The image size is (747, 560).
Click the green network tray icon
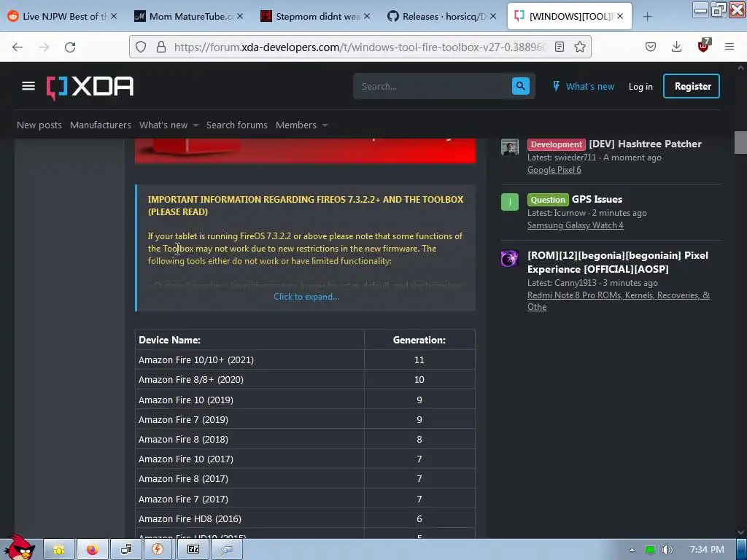pyautogui.click(x=650, y=550)
